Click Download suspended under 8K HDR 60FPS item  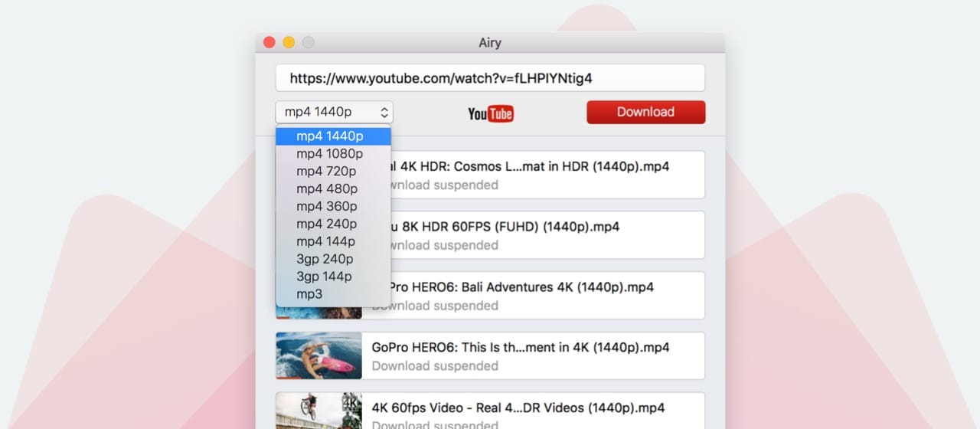point(445,245)
